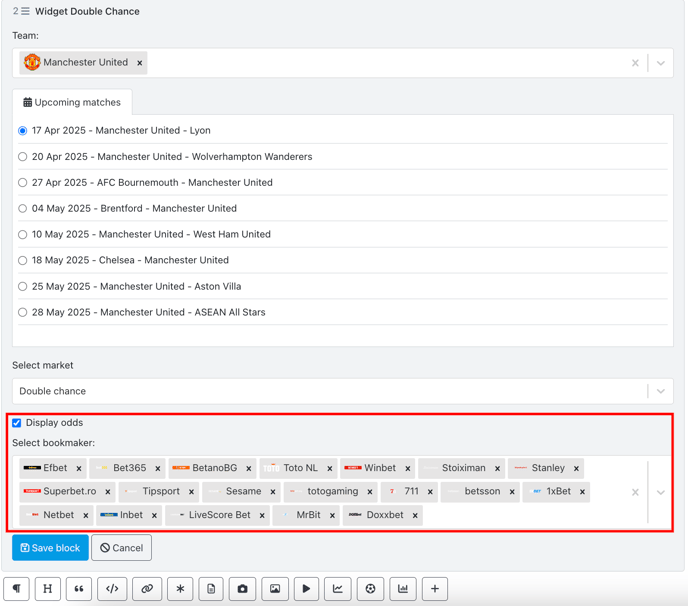
Task: Remove Superbet.ro bookmaker tag
Action: point(108,492)
